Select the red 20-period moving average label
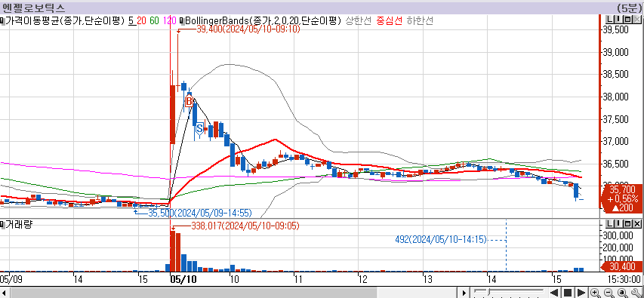 [x=141, y=20]
